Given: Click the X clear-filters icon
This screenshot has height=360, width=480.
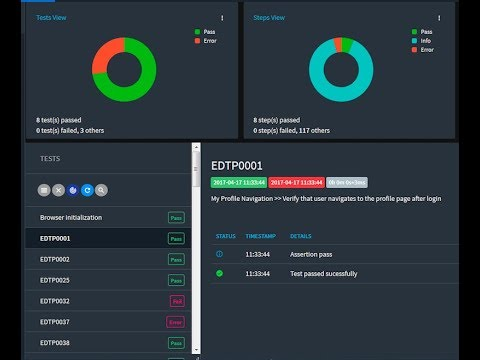Looking at the screenshot, I should point(58,190).
